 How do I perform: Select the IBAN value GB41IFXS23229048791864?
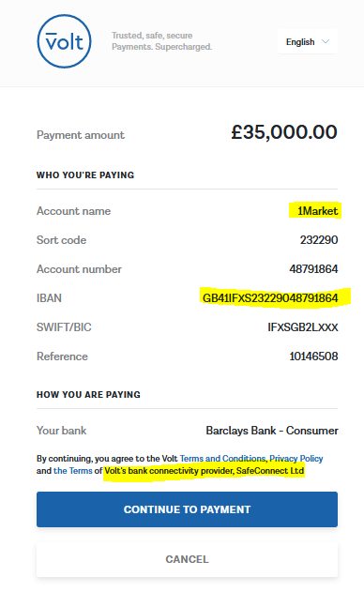[x=270, y=298]
